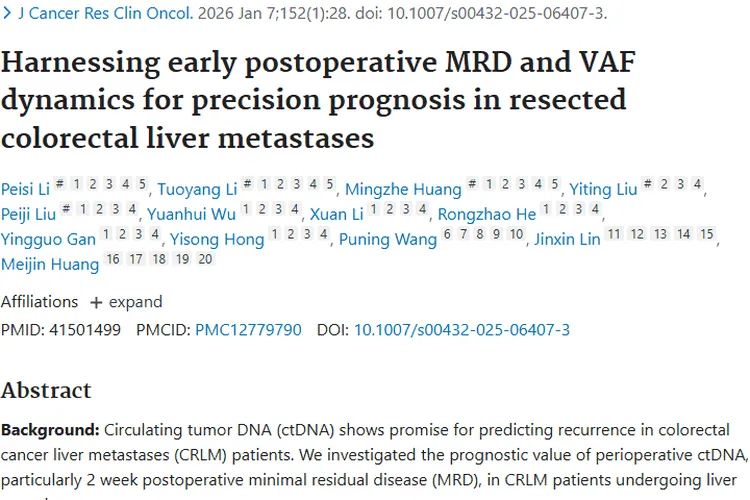Open author Meijin Huang link

50,264
